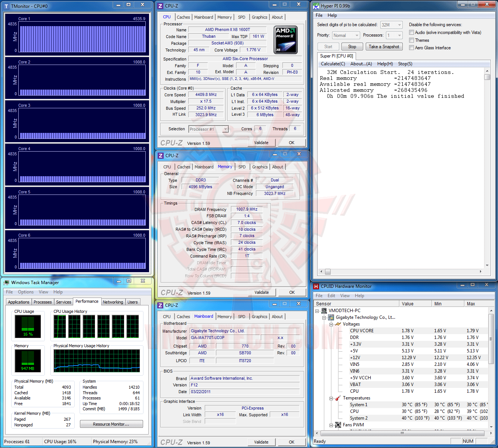Select the Super PI [CPU #0] tab

click(x=337, y=56)
